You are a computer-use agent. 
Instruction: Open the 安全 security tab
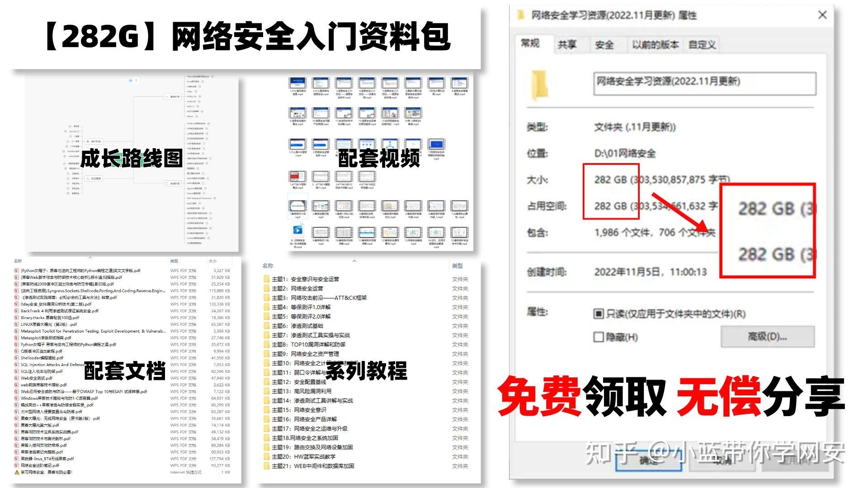coord(604,45)
